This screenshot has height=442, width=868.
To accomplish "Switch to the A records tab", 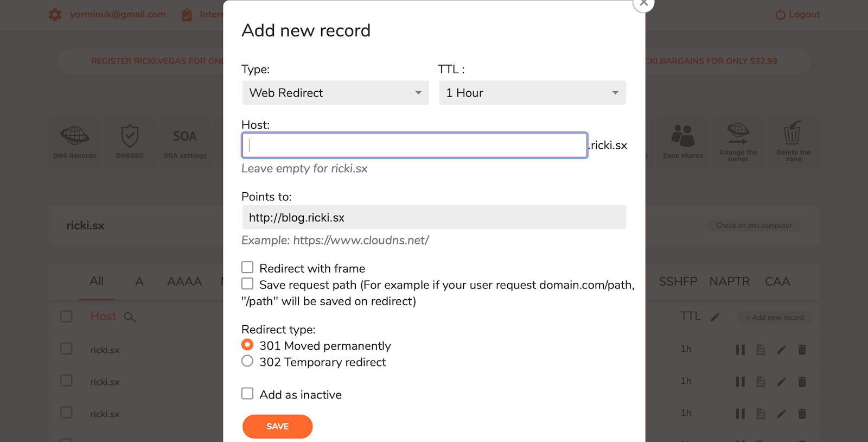I will pyautogui.click(x=139, y=281).
